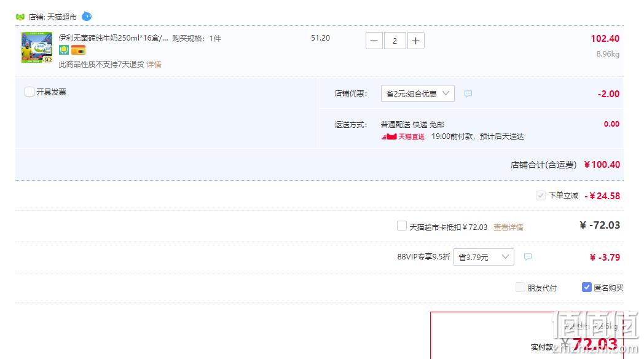The image size is (644, 359).
Task: Click the 8.96kg weight text
Action: tap(608, 54)
